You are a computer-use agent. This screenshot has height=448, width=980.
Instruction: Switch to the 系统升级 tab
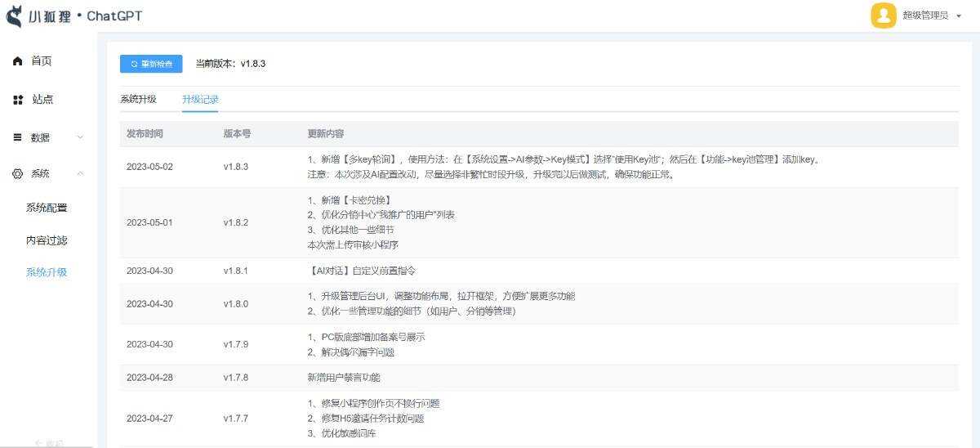click(138, 99)
